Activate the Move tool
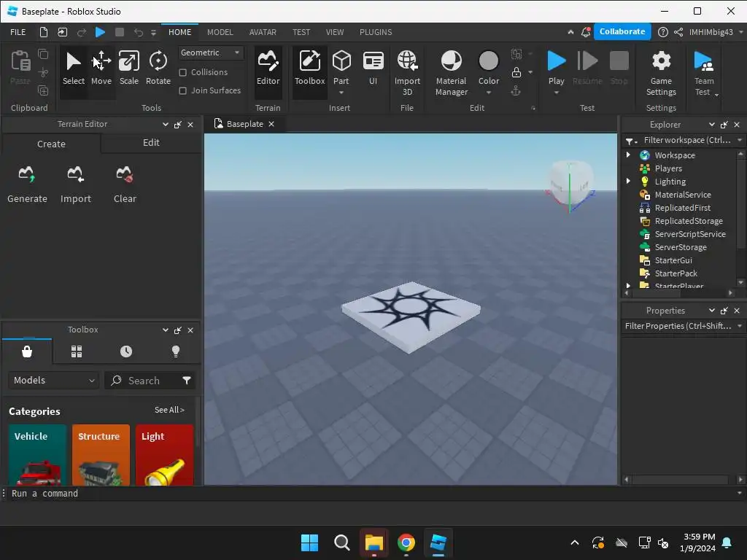This screenshot has height=560, width=747. [101, 69]
